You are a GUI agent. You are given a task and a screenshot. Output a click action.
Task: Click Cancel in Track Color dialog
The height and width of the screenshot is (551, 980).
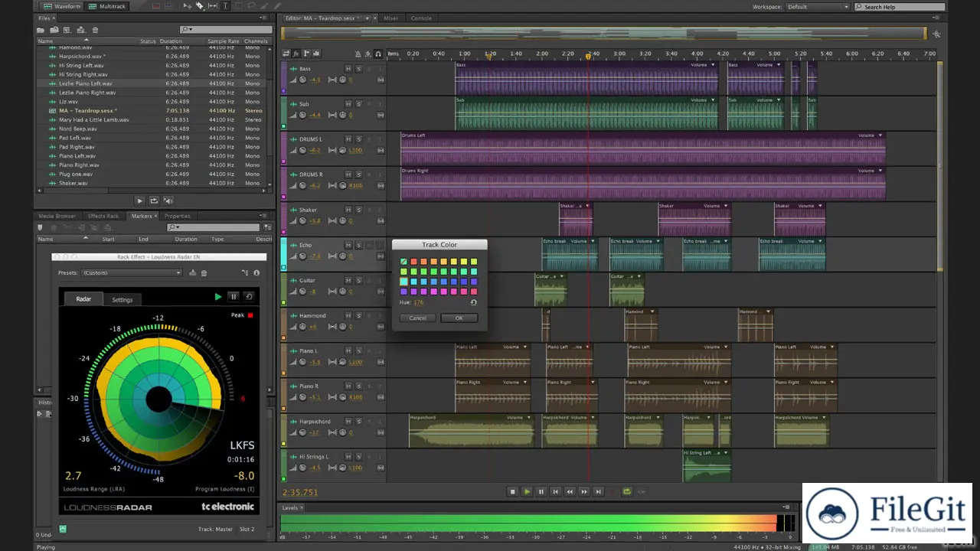(x=417, y=318)
